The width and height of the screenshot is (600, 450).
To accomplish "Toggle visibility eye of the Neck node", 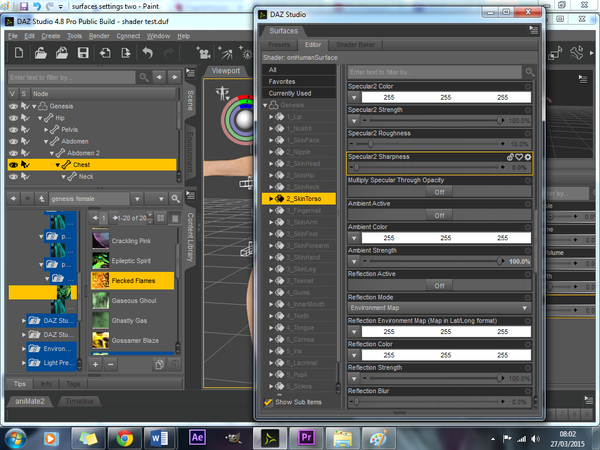I will click(x=13, y=177).
